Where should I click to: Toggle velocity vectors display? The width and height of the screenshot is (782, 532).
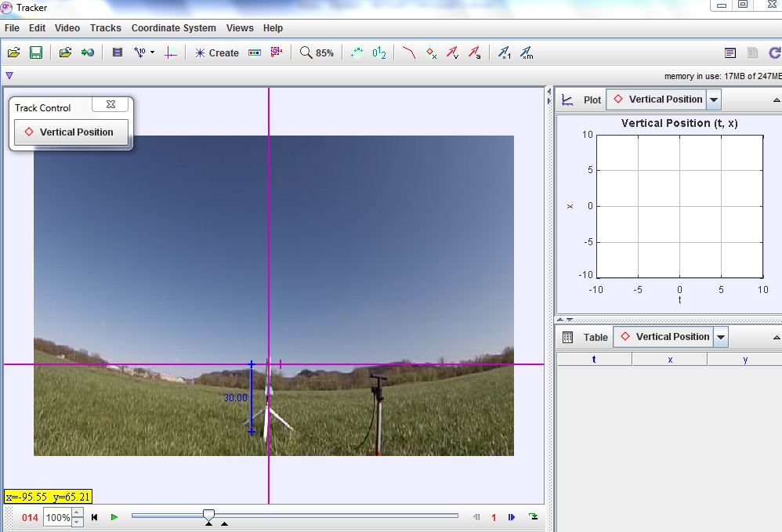[x=451, y=52]
